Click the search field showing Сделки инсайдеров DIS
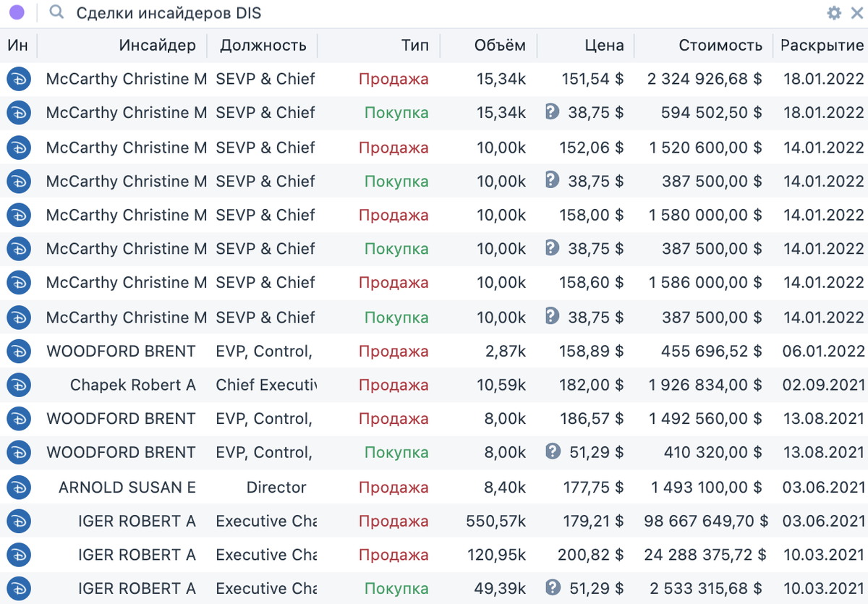The image size is (868, 604). (434, 13)
